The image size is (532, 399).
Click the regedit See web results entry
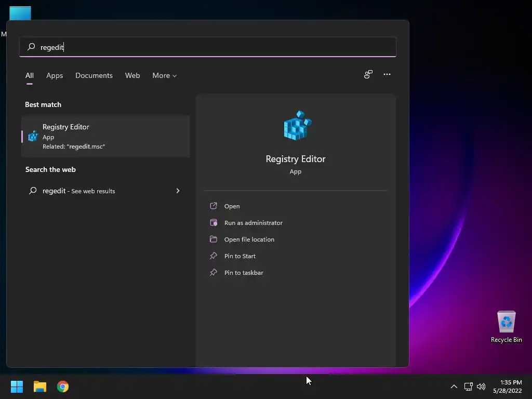pyautogui.click(x=105, y=191)
